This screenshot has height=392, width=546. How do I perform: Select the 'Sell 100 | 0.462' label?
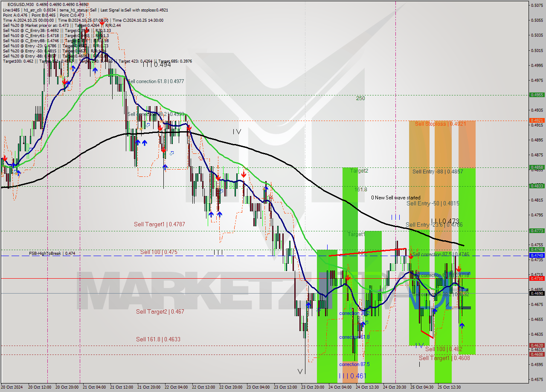click(x=444, y=349)
